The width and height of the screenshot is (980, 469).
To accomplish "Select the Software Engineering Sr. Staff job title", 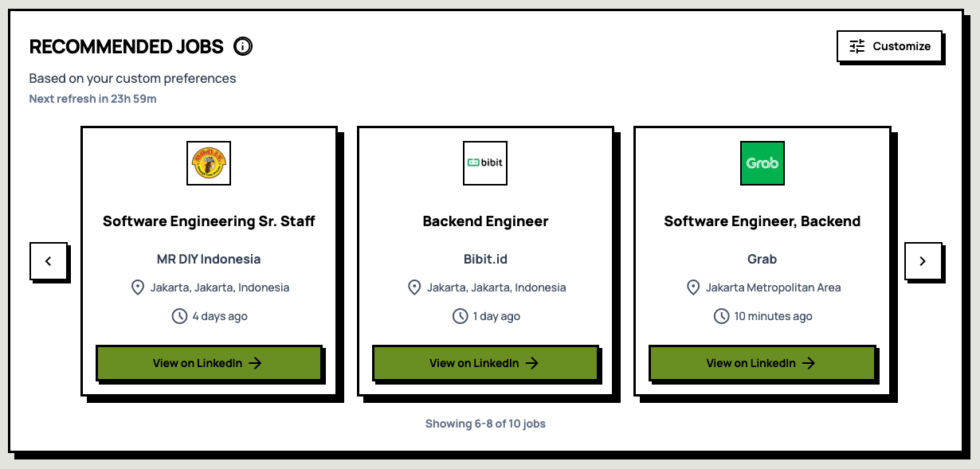I will click(208, 221).
